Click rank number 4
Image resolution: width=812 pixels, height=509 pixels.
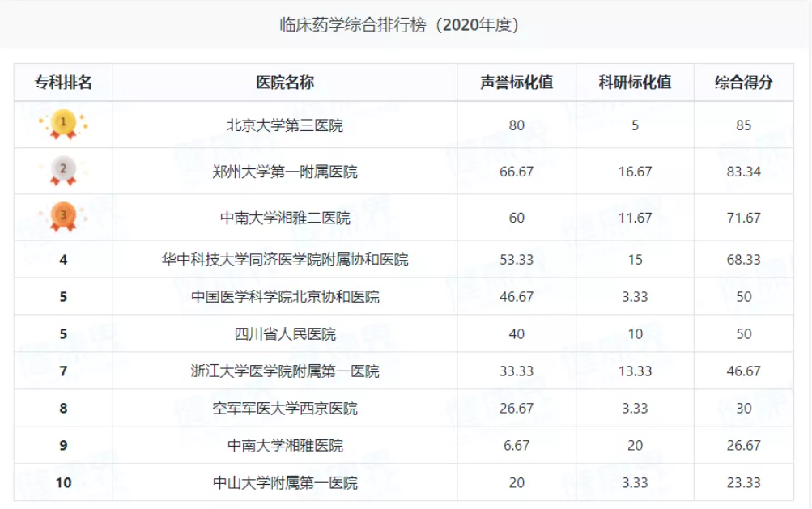63,260
